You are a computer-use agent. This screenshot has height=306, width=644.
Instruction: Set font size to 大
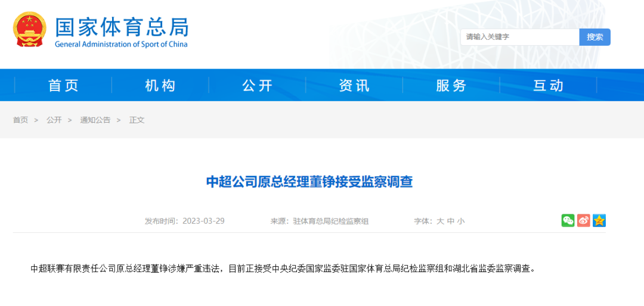[440, 221]
